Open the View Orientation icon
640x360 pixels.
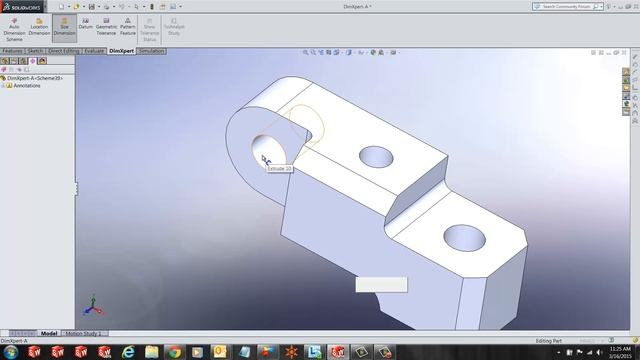click(336, 52)
